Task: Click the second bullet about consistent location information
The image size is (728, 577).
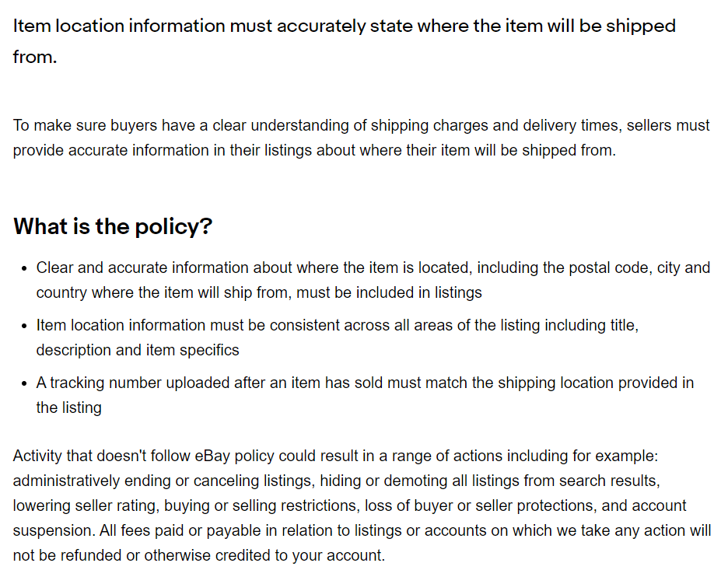Action: click(338, 337)
